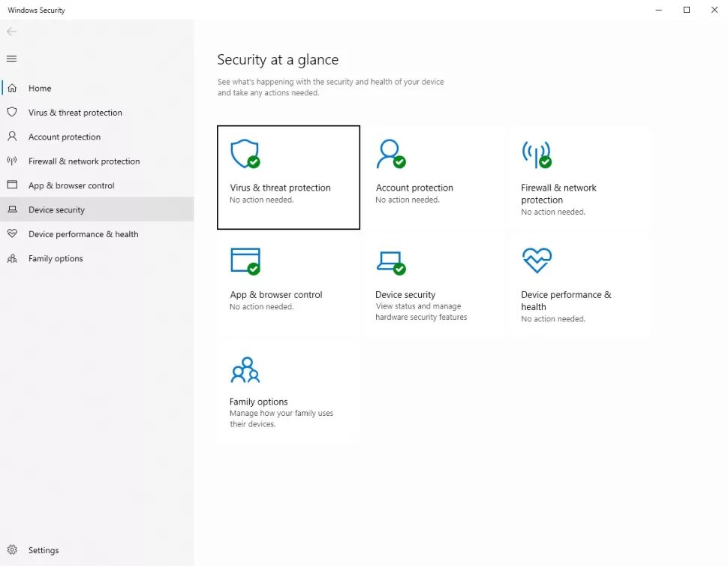The height and width of the screenshot is (566, 728).
Task: Click the large shield icon tile
Action: 245,154
